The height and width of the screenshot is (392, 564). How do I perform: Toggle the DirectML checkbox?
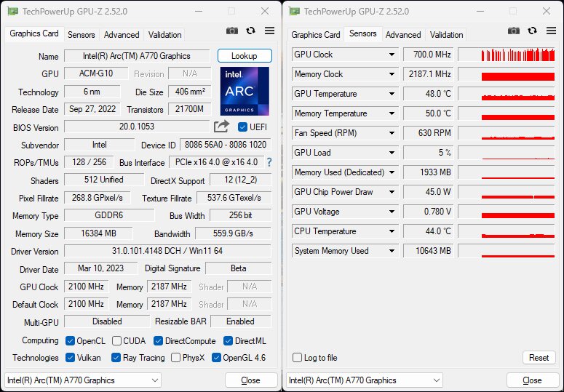[228, 341]
